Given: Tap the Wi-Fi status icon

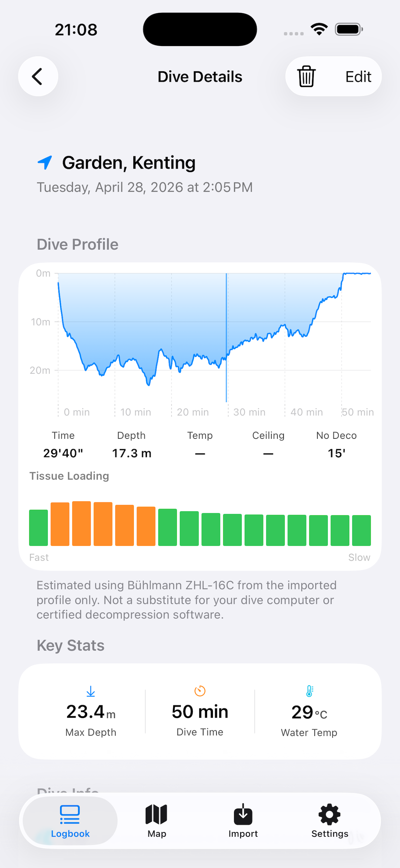Looking at the screenshot, I should point(319,29).
